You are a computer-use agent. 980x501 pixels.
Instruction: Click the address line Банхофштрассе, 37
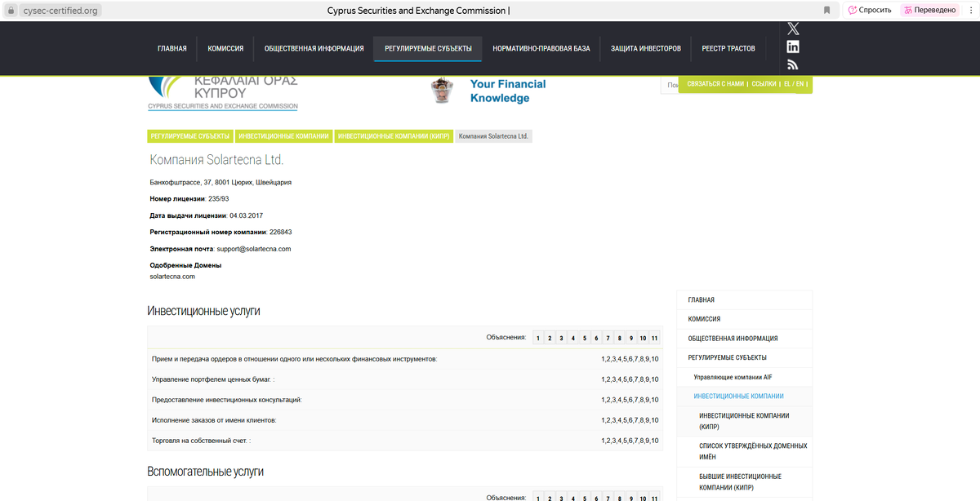[220, 182]
